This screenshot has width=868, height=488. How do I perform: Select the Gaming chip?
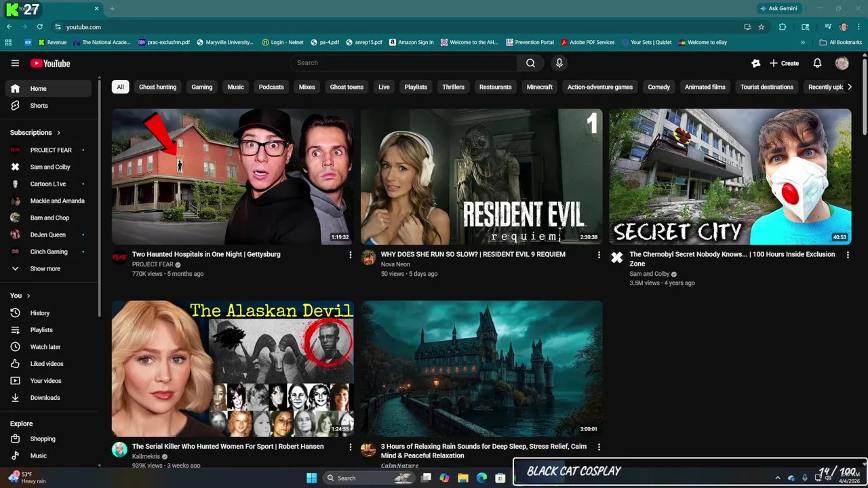201,87
